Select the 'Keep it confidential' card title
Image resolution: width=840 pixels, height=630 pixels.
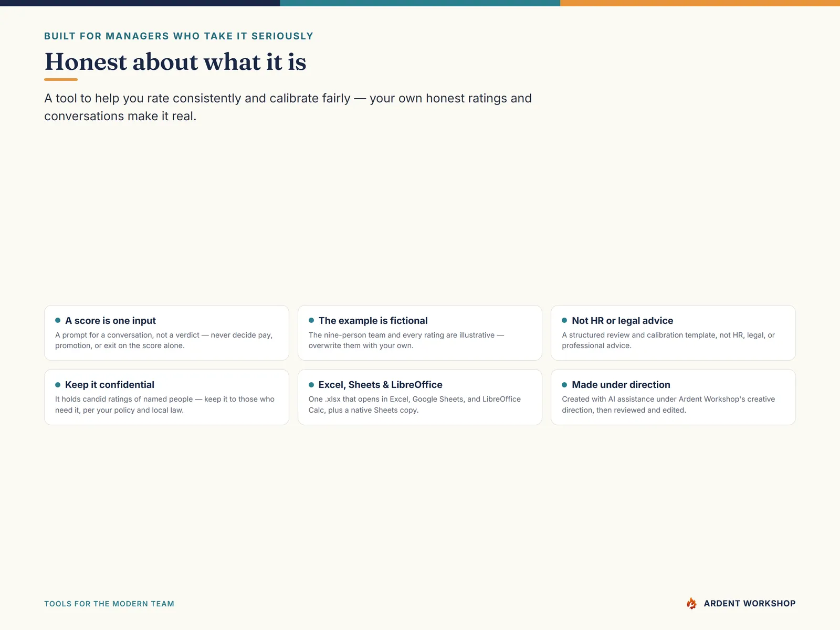110,384
